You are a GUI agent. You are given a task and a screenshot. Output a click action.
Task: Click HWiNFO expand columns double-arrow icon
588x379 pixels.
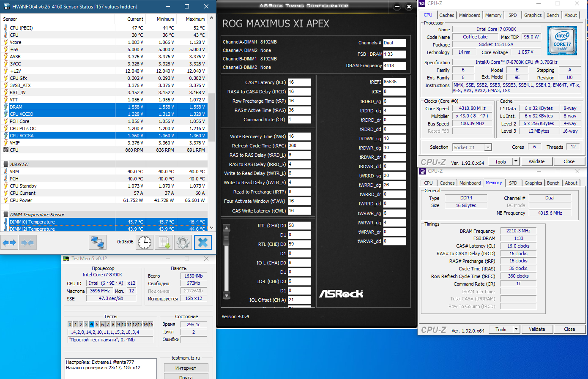[9, 243]
